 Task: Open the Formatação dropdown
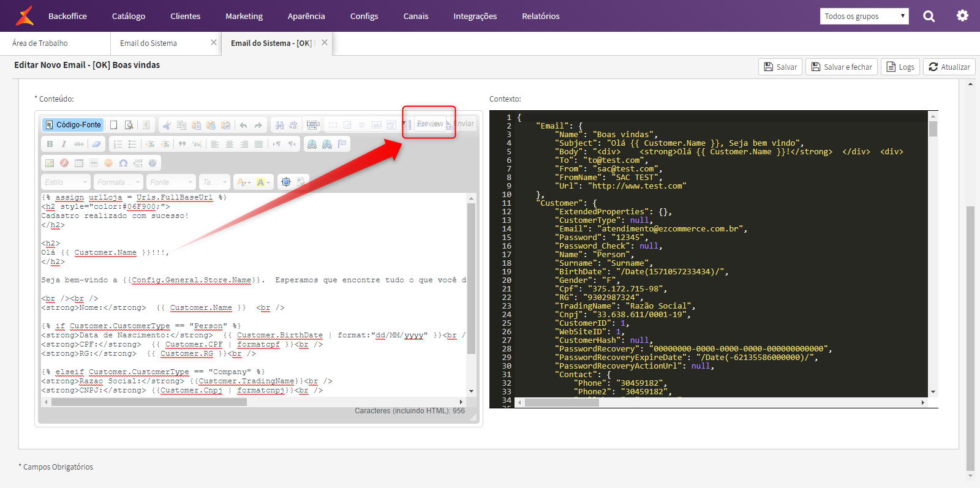(118, 182)
